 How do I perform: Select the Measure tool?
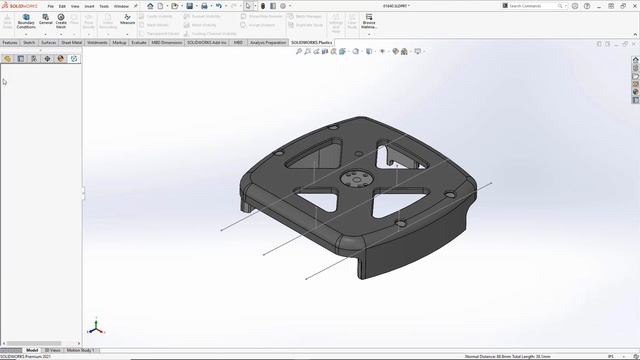click(127, 19)
